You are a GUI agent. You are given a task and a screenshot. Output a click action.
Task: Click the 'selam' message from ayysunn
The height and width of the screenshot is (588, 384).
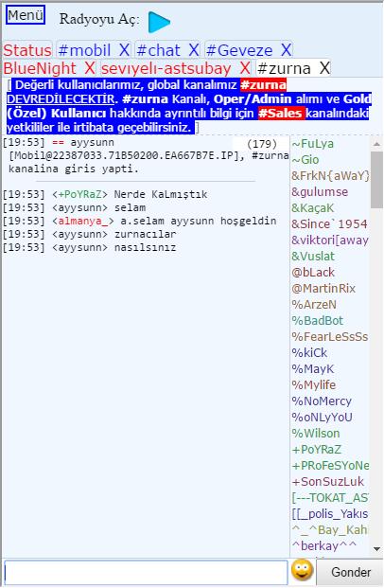(x=130, y=208)
